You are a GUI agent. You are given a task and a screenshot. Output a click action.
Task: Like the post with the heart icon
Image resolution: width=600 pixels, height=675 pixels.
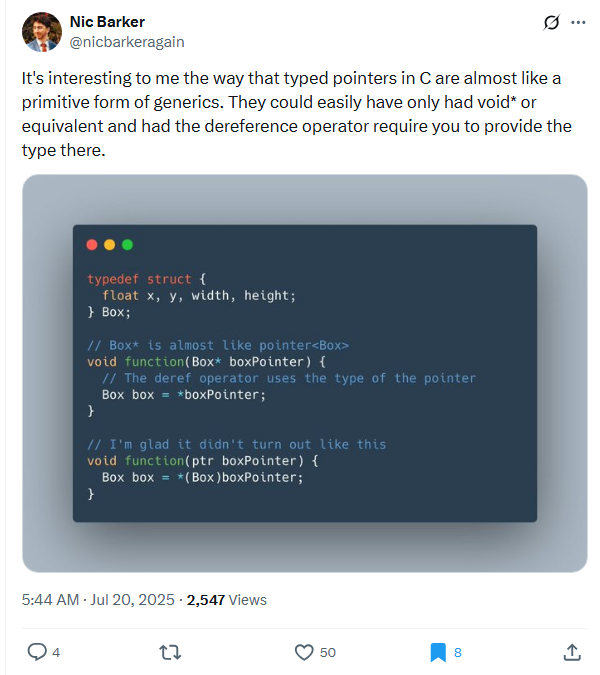305,652
